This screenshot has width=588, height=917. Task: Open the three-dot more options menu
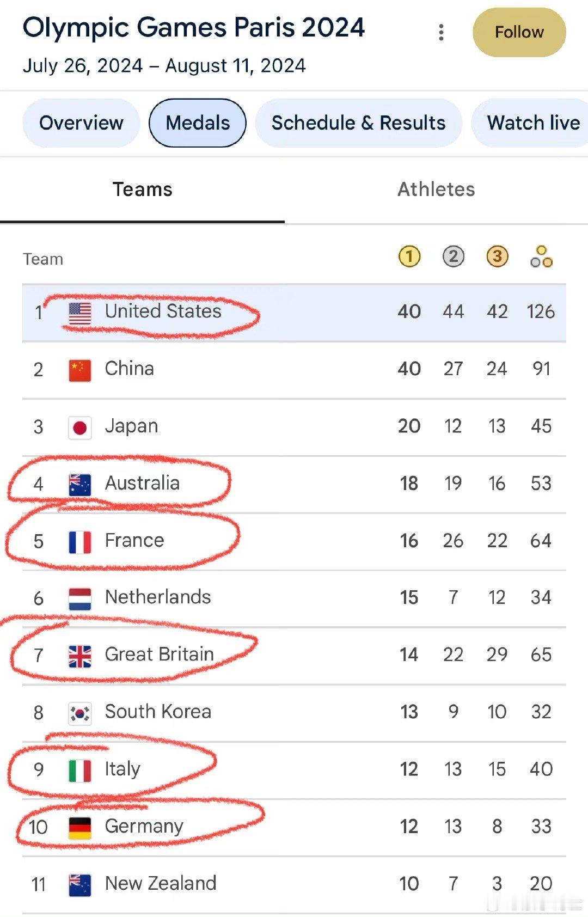441,32
